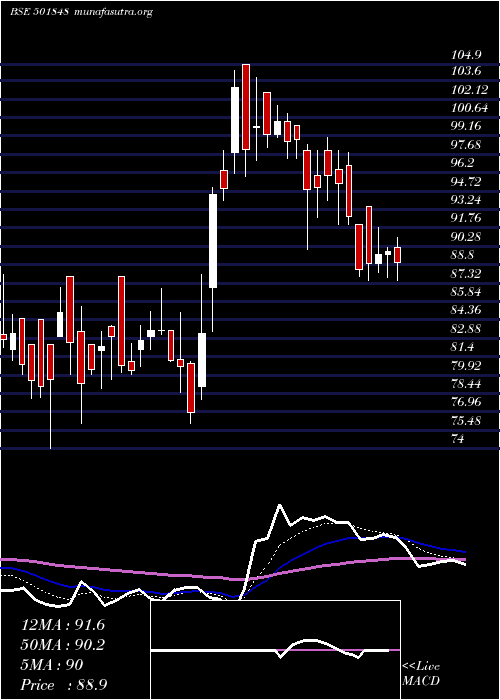Click the 76.96 price axis label
This screenshot has height=700, width=500.
click(x=466, y=402)
